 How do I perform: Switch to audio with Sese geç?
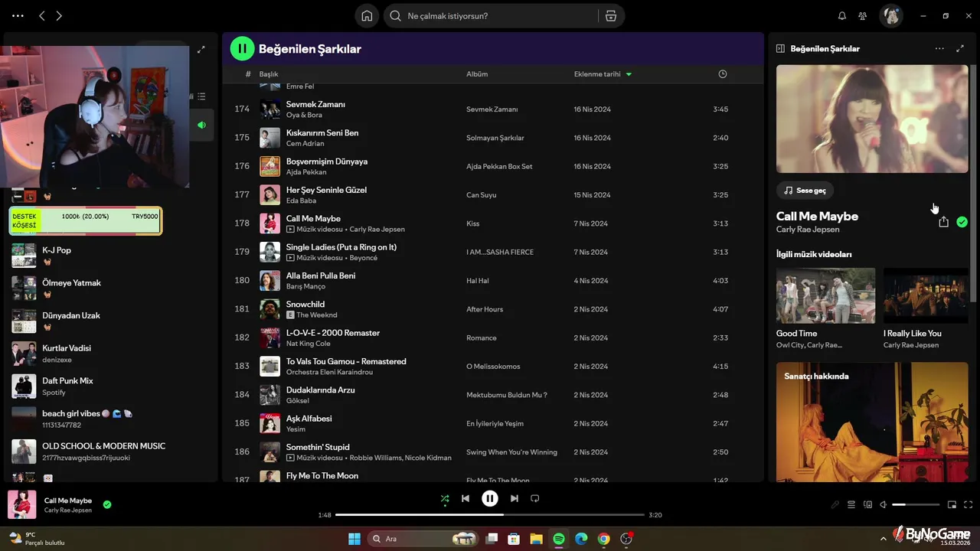[805, 190]
